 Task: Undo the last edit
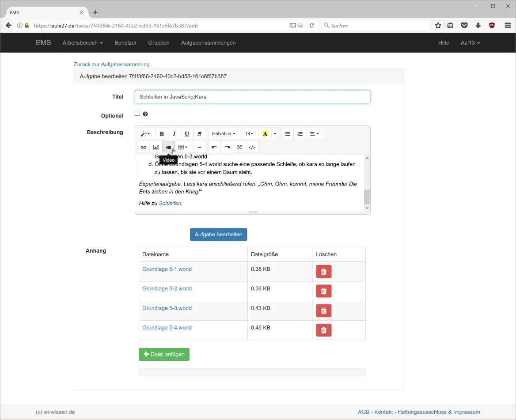pyautogui.click(x=214, y=148)
